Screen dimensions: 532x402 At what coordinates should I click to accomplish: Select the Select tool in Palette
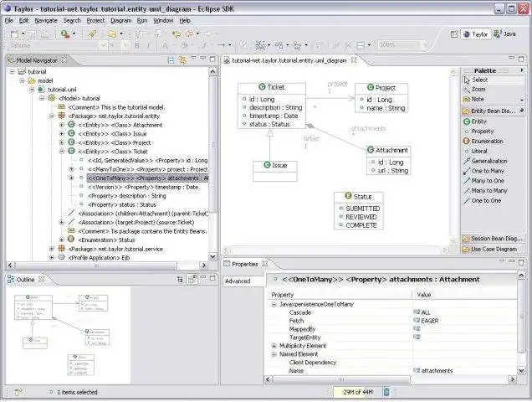[x=479, y=80]
